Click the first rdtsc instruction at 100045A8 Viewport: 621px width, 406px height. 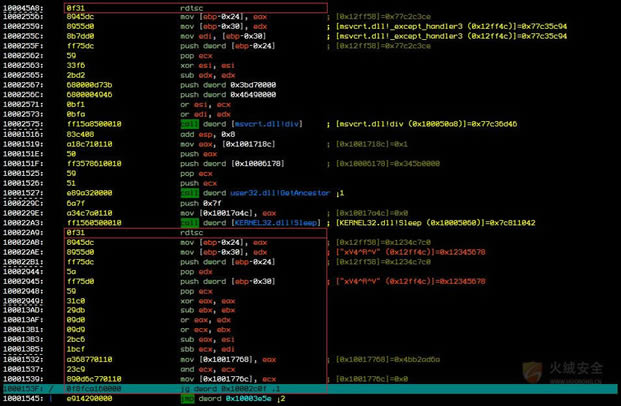(191, 7)
